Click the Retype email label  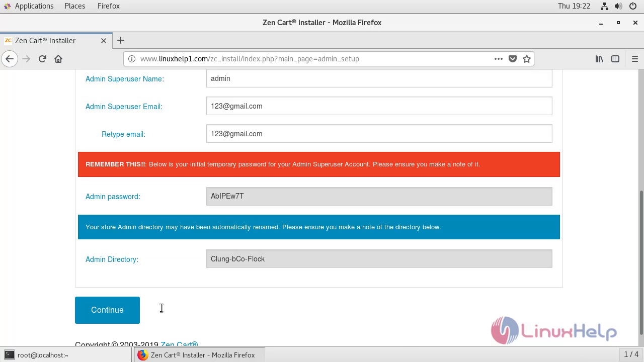tap(123, 134)
